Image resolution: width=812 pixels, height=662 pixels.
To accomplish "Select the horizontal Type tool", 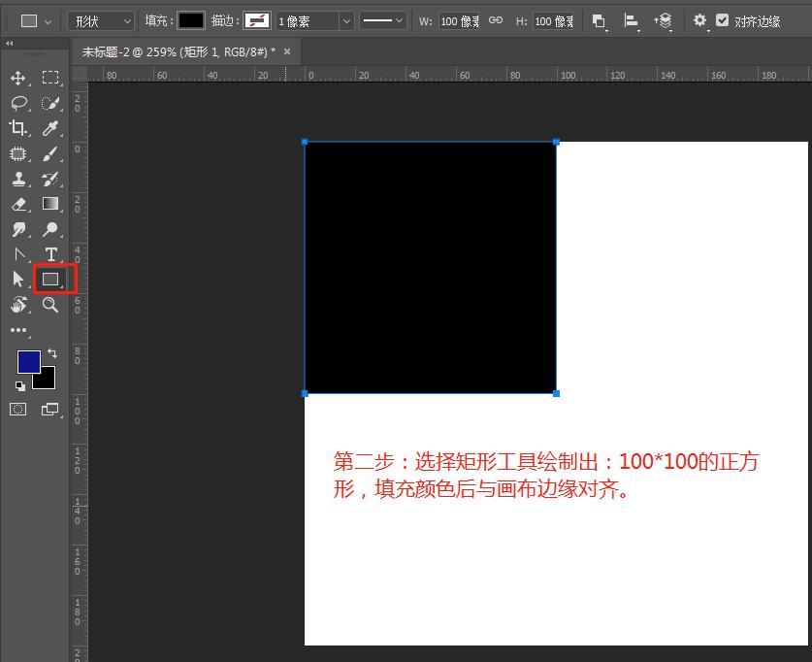I will pyautogui.click(x=50, y=253).
